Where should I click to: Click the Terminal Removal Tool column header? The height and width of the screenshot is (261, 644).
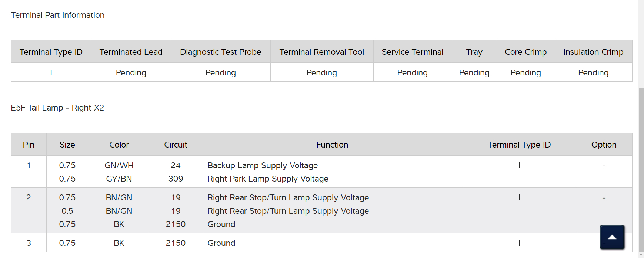[x=321, y=52]
